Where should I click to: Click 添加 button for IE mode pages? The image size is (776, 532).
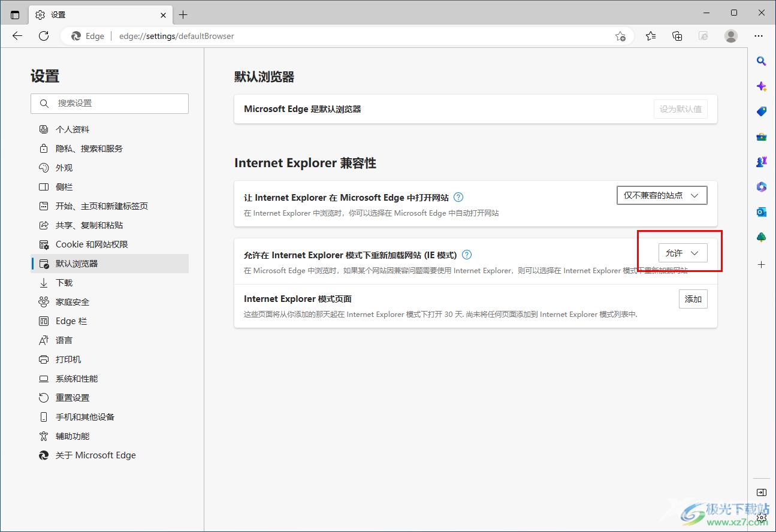pyautogui.click(x=693, y=299)
